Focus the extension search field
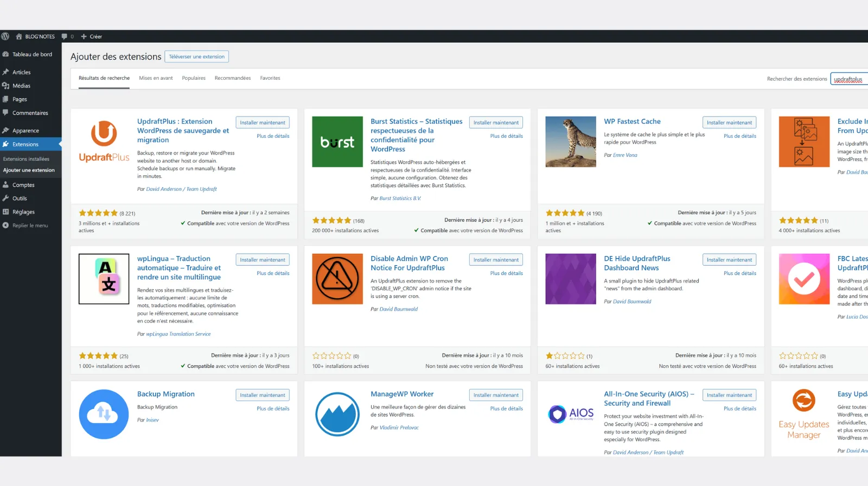 pyautogui.click(x=849, y=79)
